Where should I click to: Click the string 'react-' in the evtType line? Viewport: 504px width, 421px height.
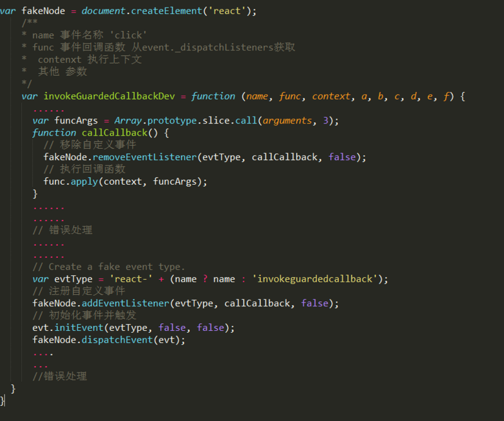pyautogui.click(x=131, y=279)
